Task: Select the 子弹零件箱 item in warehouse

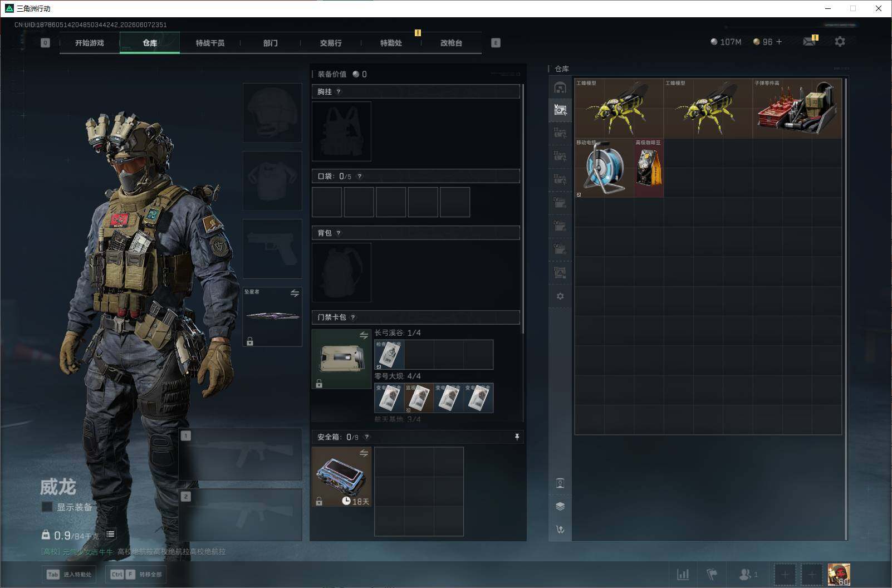Action: (x=797, y=108)
